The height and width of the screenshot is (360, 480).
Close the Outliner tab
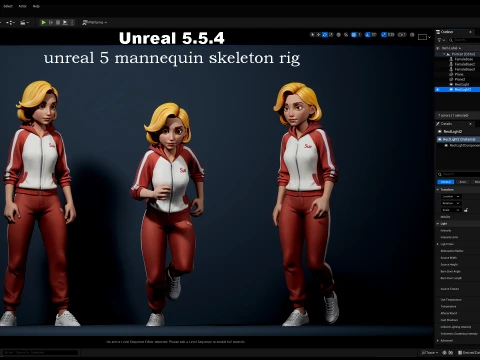[470, 32]
